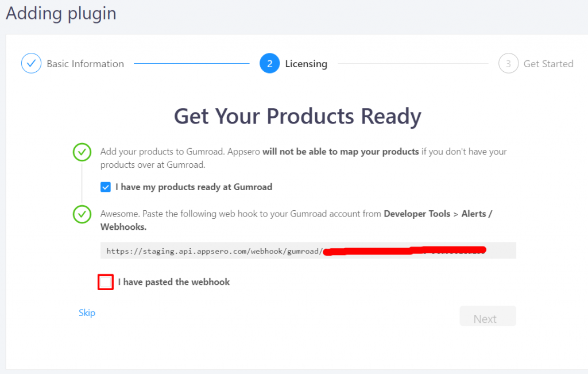Open the Get Started step label
588x374 pixels.
coord(548,64)
